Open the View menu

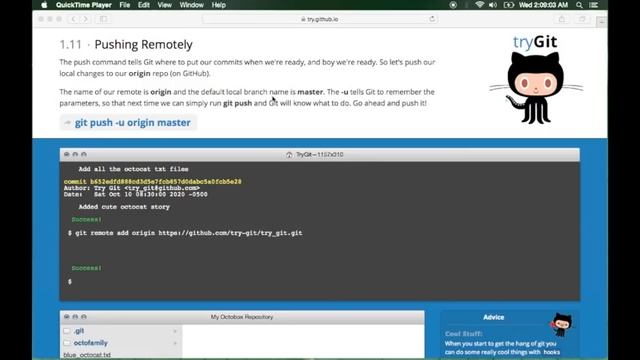[164, 5]
